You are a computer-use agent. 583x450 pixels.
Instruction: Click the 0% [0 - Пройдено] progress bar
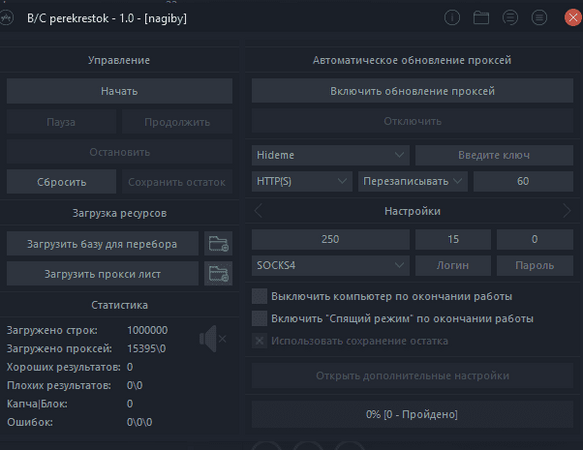click(412, 414)
